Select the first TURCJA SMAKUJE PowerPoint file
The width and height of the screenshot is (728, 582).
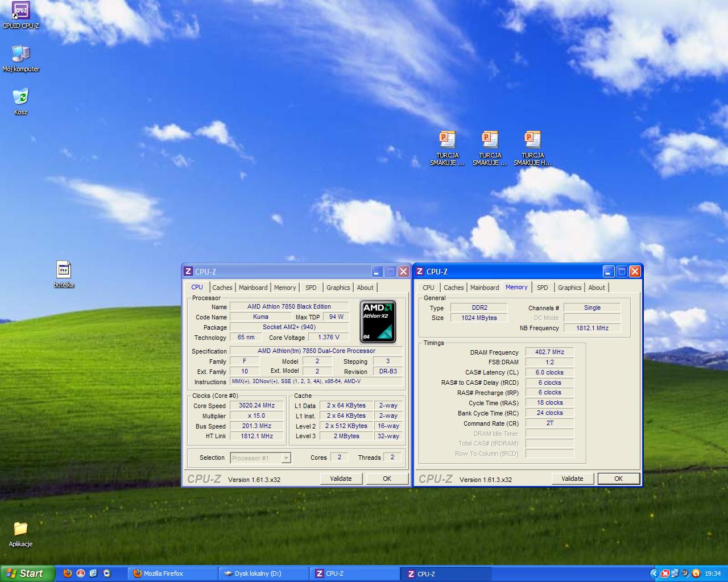448,148
